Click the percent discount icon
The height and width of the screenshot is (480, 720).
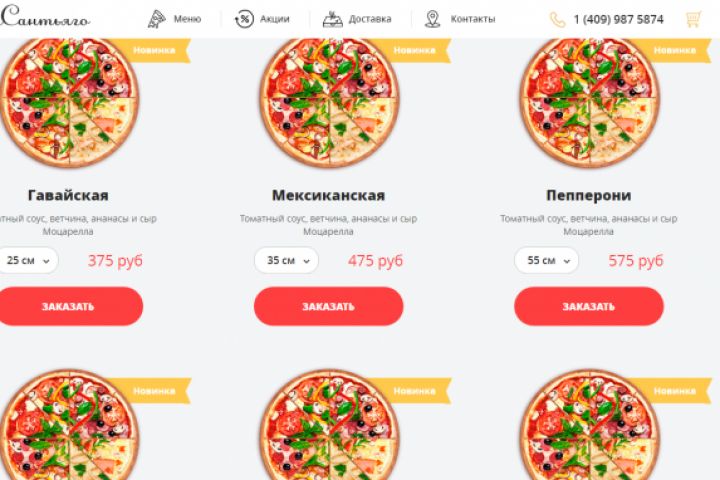244,19
